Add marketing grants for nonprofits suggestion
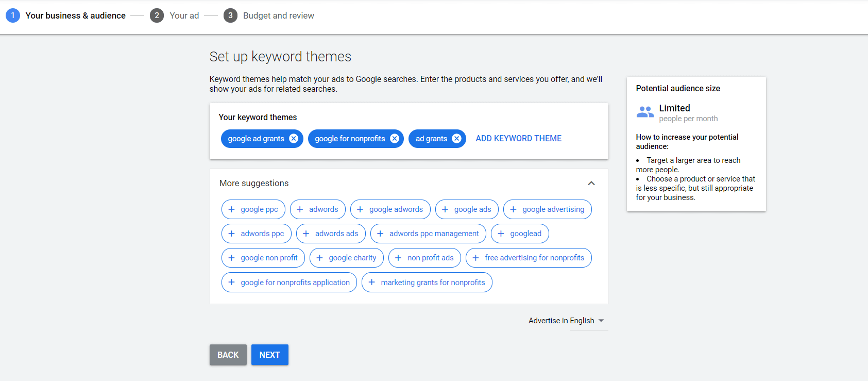868x381 pixels. [427, 283]
